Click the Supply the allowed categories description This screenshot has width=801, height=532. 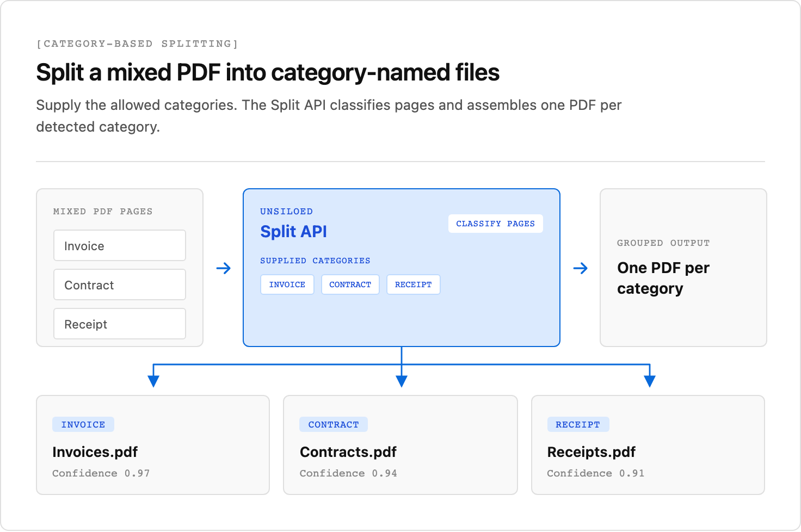click(x=329, y=116)
